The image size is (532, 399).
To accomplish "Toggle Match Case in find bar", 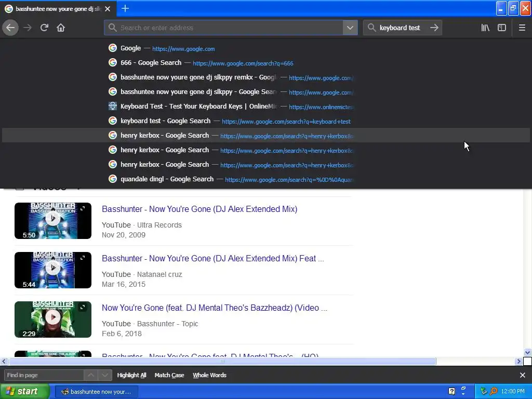I will (169, 375).
